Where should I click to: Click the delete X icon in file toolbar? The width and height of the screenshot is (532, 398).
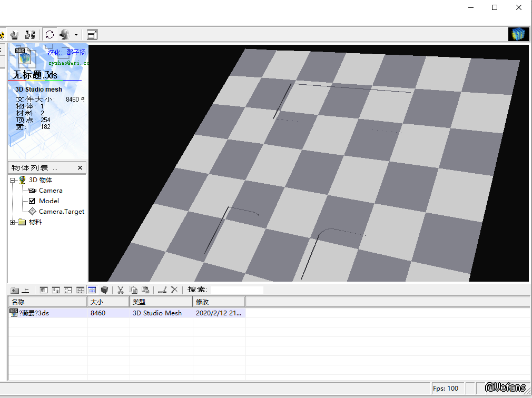point(174,290)
